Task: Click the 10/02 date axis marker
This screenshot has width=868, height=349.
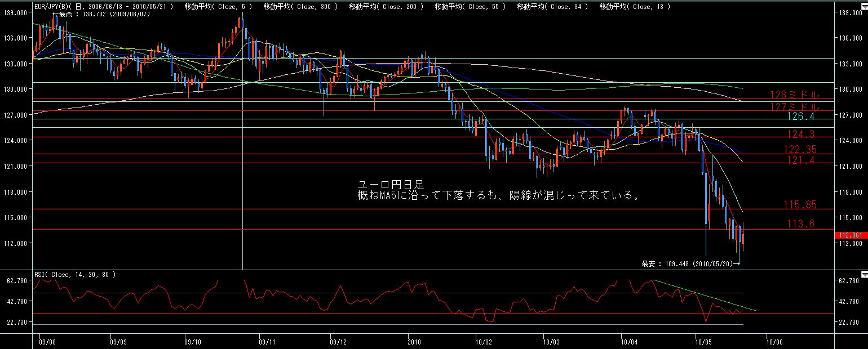Action: (x=484, y=341)
